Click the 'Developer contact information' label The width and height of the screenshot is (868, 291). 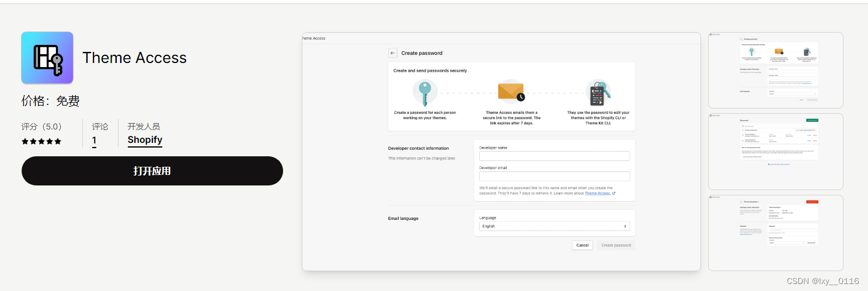pos(419,149)
